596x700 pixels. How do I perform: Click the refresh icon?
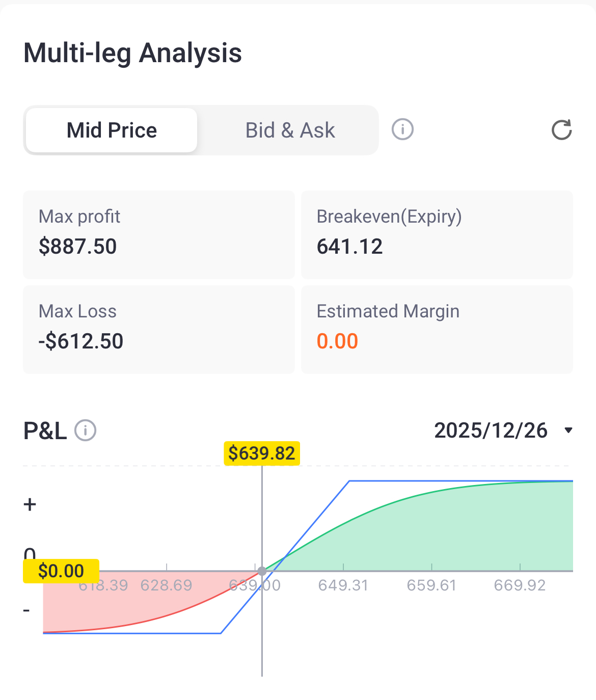coord(561,130)
